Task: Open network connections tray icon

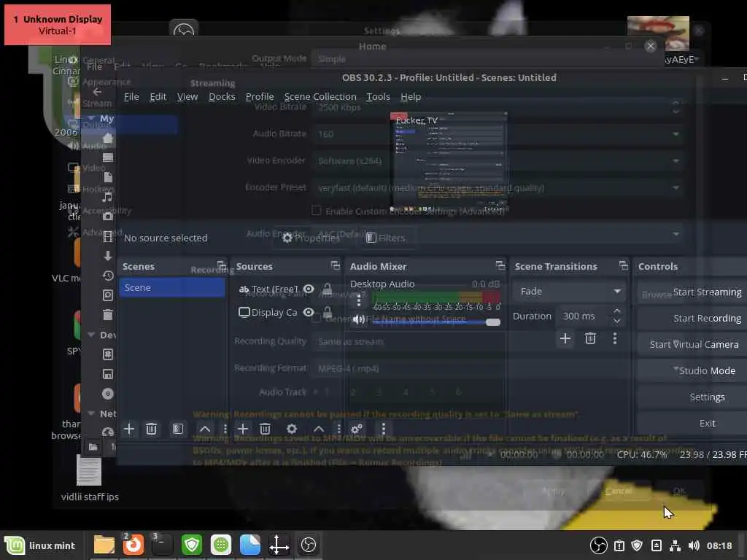Action: (675, 545)
